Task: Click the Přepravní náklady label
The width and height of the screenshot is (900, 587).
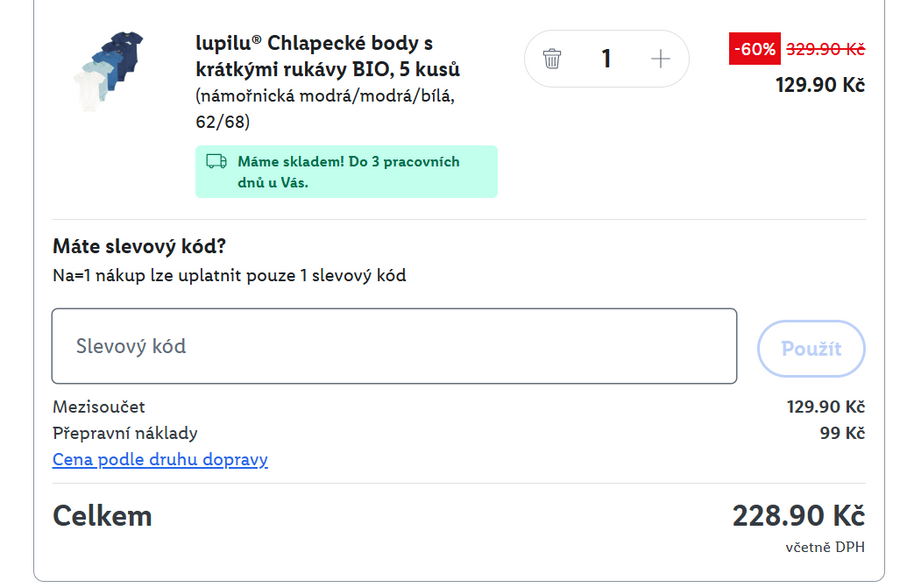Action: click(125, 433)
